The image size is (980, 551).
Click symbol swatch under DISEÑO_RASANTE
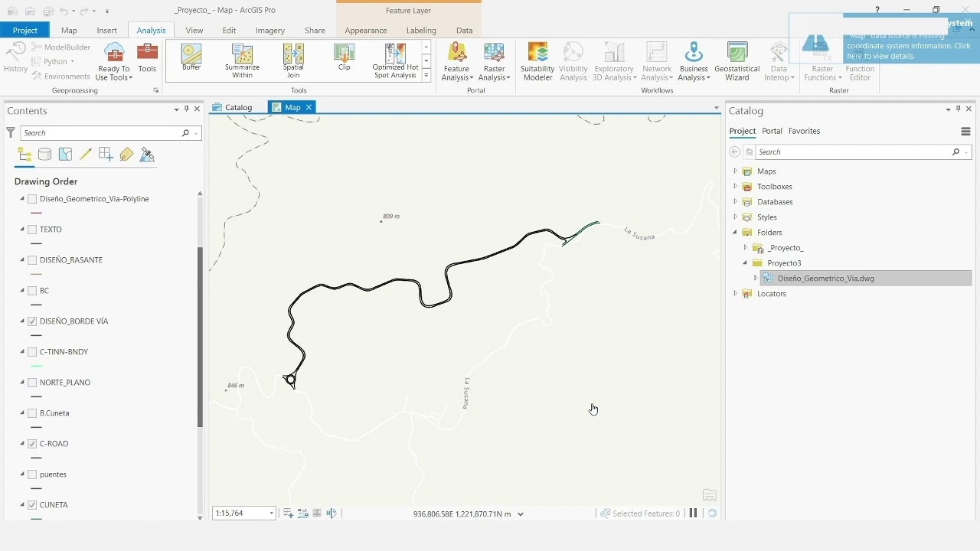36,274
